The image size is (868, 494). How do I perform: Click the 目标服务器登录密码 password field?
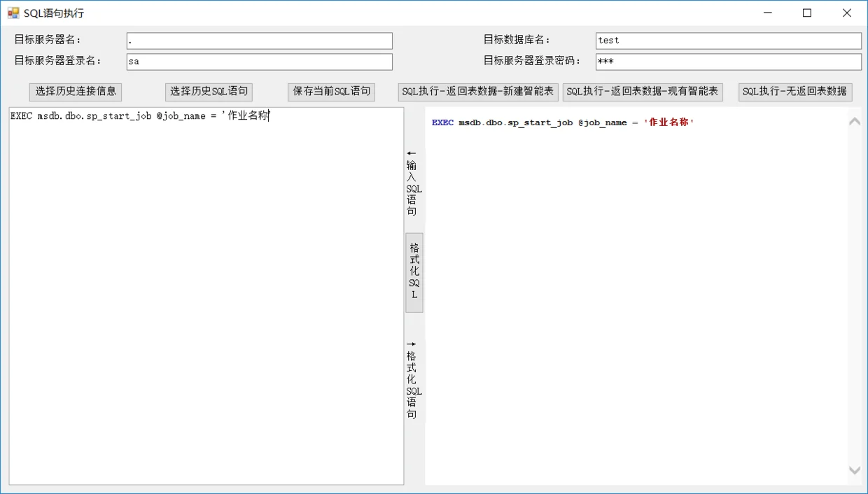pos(729,62)
